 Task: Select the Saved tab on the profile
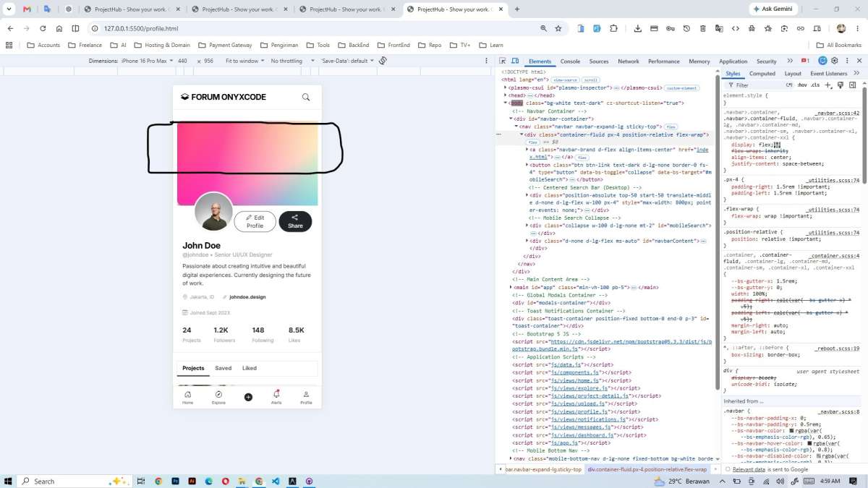(x=223, y=368)
